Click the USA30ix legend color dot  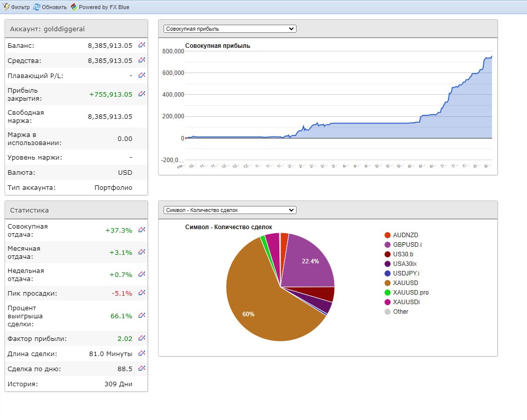[x=388, y=264]
